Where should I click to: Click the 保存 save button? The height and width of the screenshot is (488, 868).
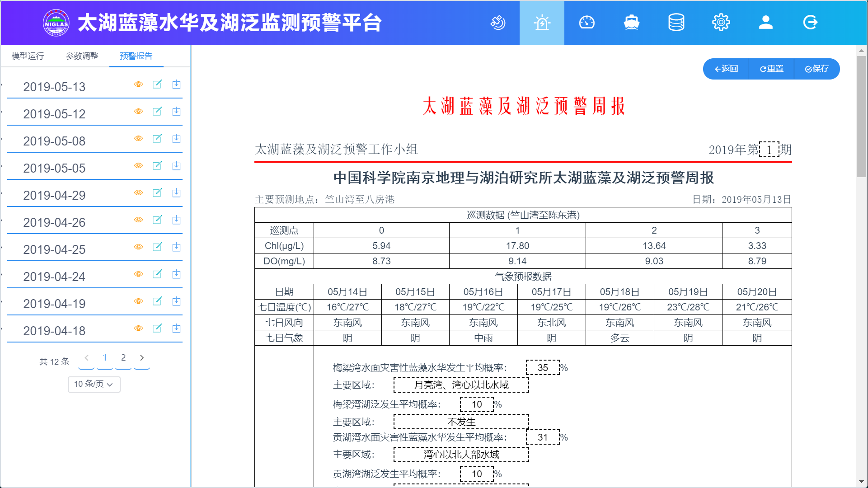[817, 69]
